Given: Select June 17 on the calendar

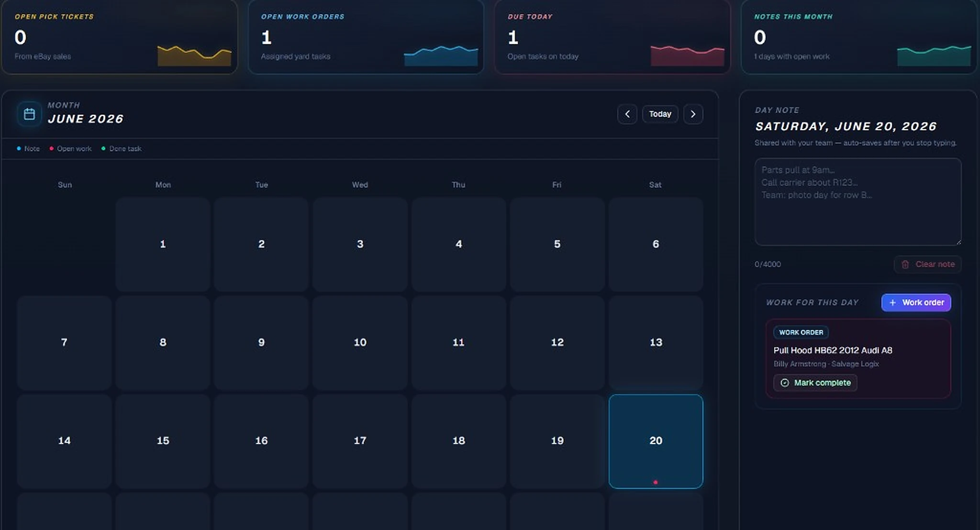Looking at the screenshot, I should click(x=360, y=441).
